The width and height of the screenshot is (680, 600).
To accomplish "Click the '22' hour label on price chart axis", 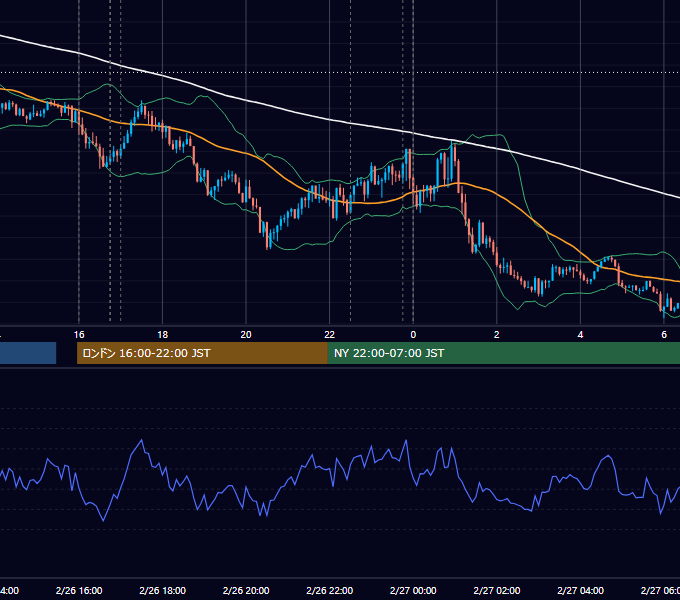I will (x=330, y=335).
